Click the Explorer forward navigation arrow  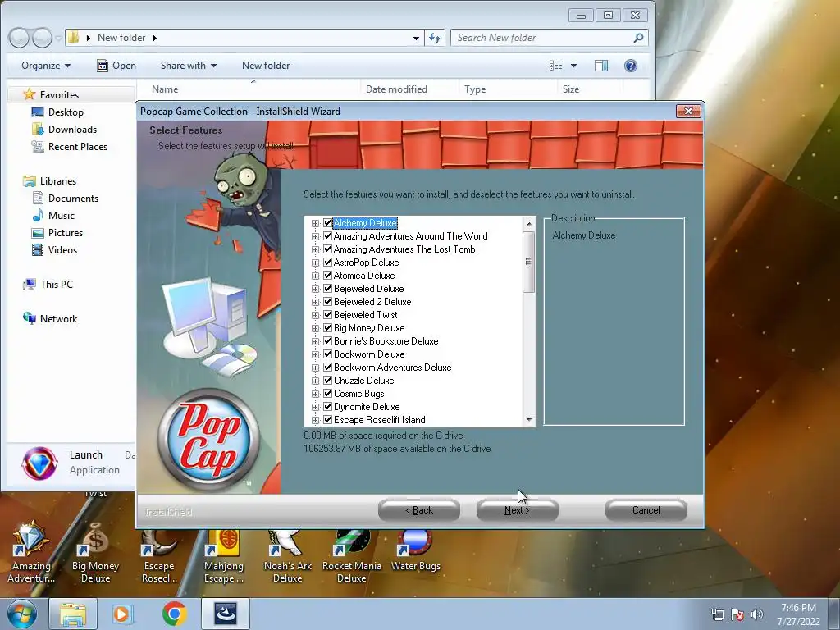[42, 38]
